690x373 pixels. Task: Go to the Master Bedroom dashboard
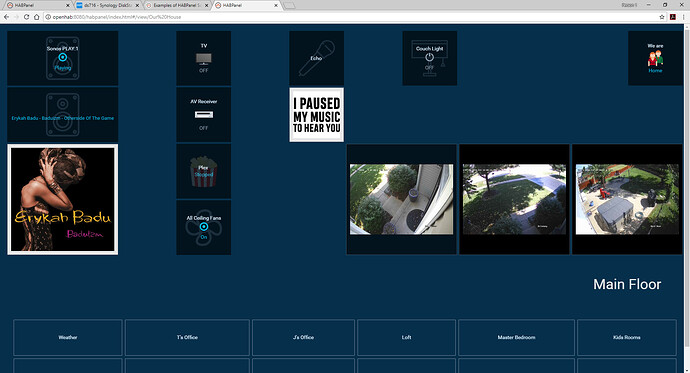point(516,337)
